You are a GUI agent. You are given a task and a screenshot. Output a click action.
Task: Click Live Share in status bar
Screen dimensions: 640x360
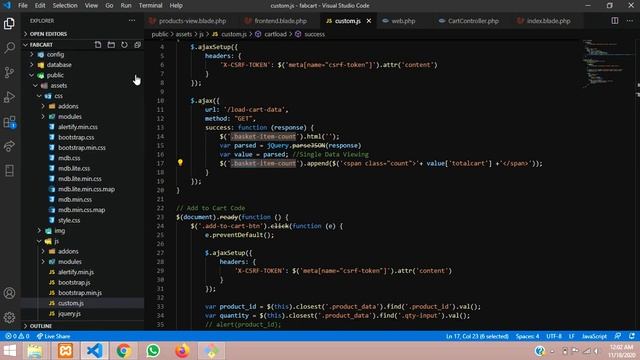53,336
